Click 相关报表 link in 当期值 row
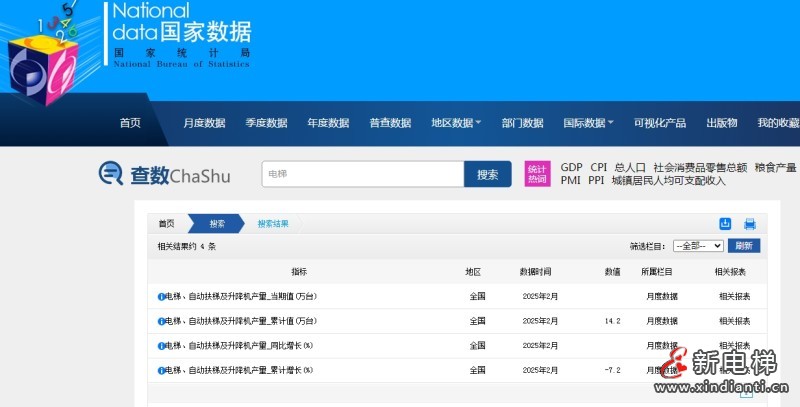 735,296
